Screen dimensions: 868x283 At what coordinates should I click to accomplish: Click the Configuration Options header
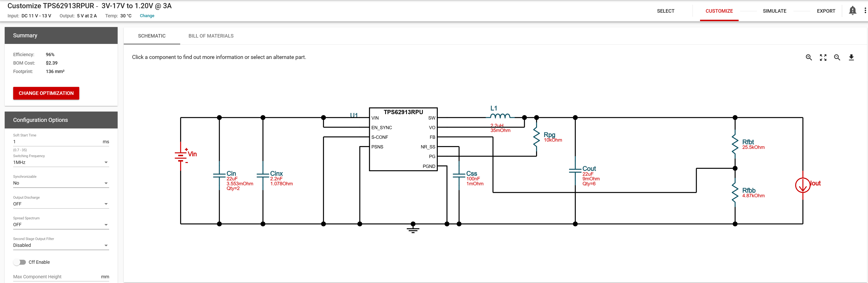(61, 120)
